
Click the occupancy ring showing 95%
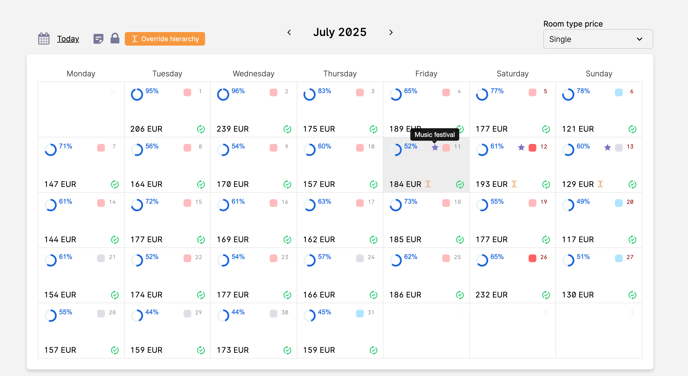pos(137,94)
